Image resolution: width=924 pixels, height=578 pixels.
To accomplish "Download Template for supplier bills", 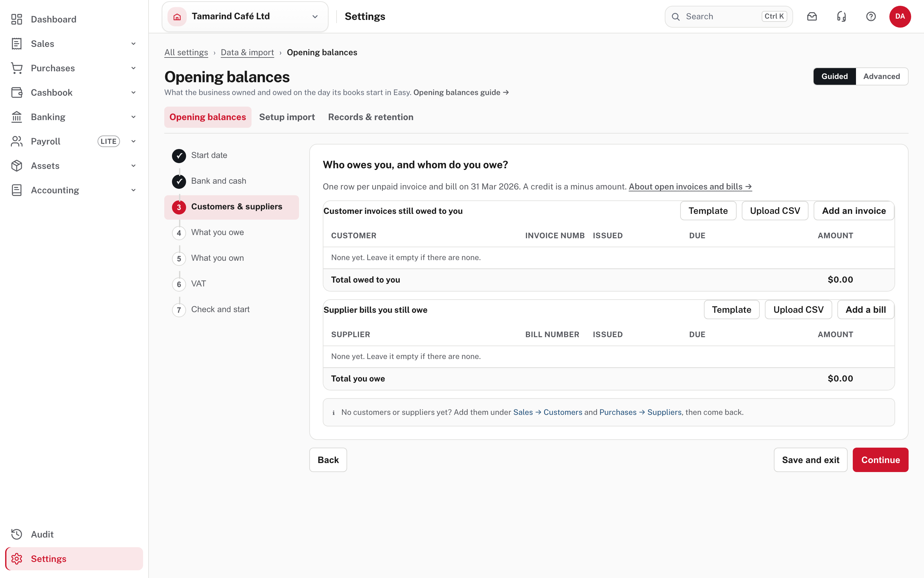I will point(731,310).
